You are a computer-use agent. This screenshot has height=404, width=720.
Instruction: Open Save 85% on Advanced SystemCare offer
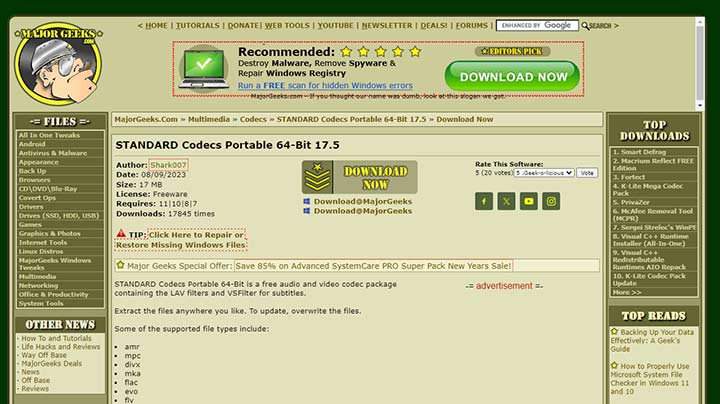click(x=373, y=266)
